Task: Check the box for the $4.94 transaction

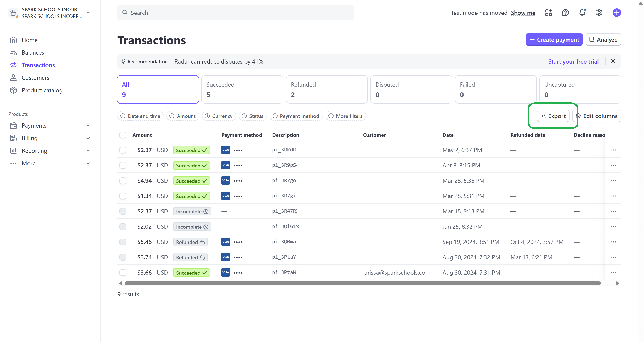Action: click(x=123, y=181)
